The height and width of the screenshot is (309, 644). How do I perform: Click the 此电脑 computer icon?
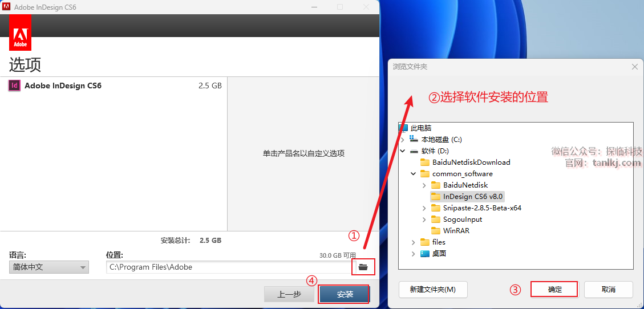click(404, 128)
